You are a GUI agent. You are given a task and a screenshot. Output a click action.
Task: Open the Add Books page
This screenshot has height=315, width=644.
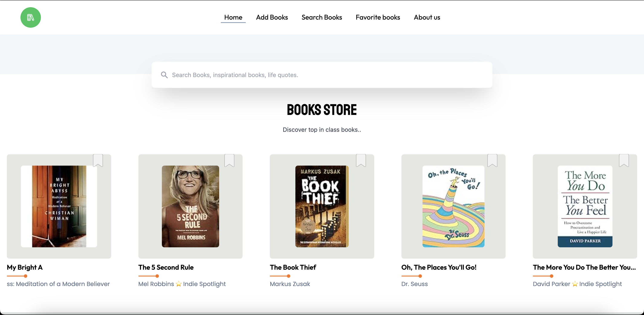(272, 17)
